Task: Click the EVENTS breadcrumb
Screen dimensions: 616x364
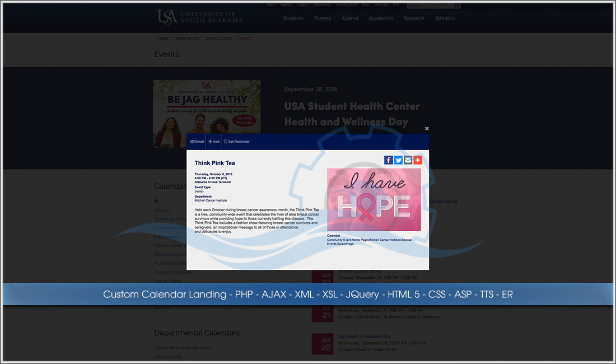Action: [x=244, y=39]
